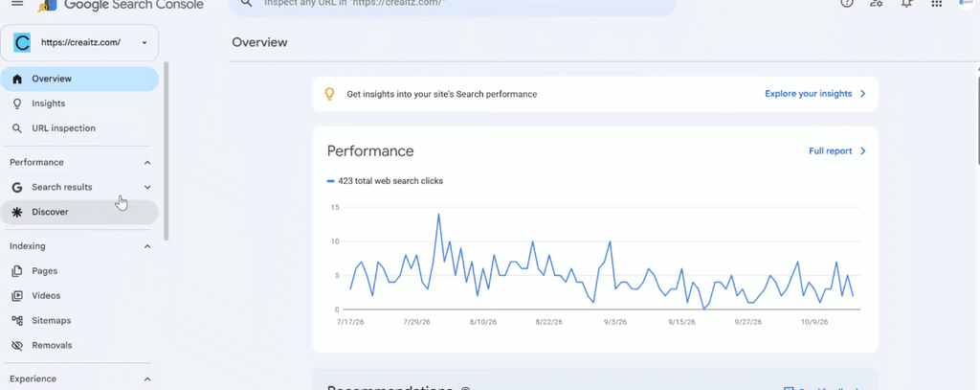Open Pages indexing report
This screenshot has height=390, width=980.
pyautogui.click(x=79, y=271)
